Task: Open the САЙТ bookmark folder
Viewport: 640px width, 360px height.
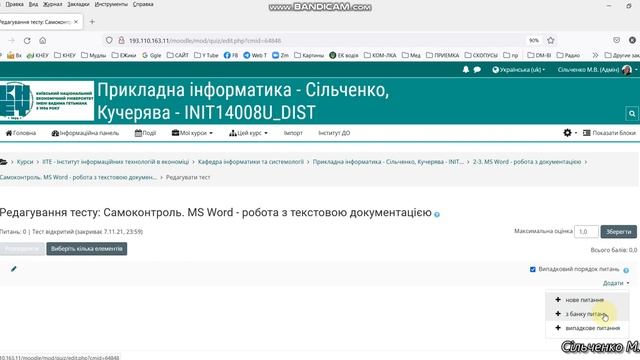Action: [178, 55]
